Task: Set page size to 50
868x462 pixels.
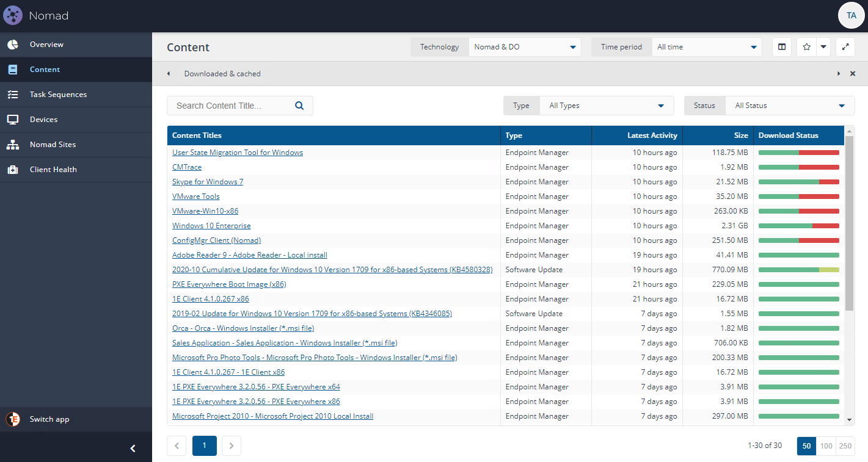Action: coord(806,446)
